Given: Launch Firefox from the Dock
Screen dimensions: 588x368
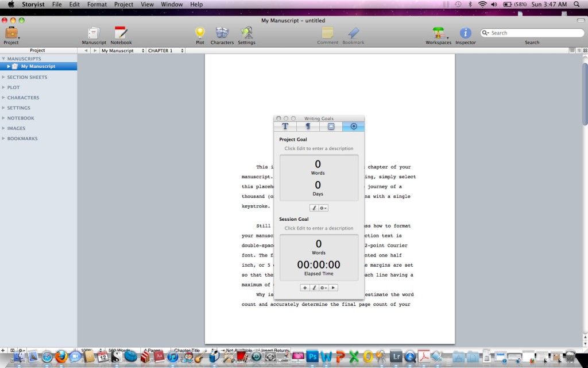Looking at the screenshot, I should 61,356.
